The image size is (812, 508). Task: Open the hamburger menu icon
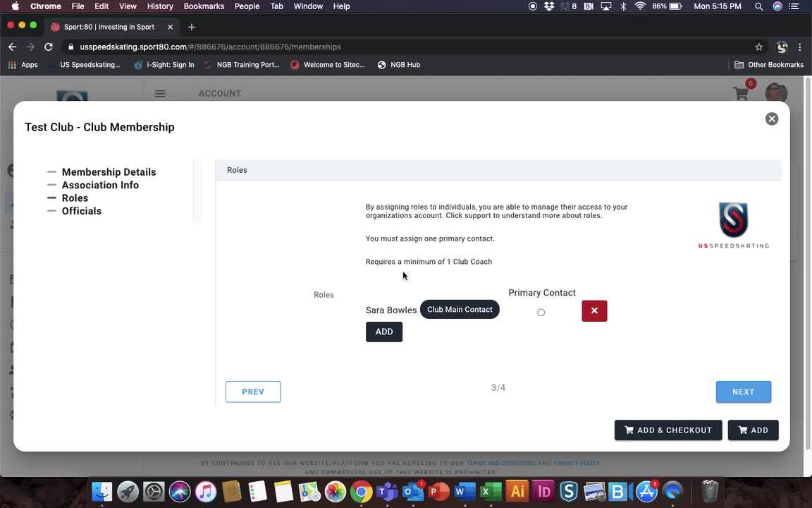(160, 94)
